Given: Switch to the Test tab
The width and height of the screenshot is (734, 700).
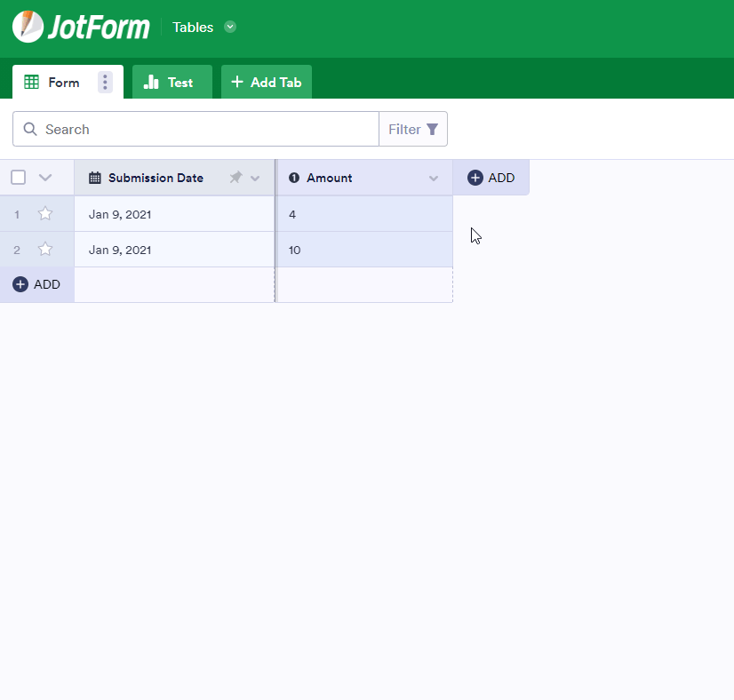Looking at the screenshot, I should click(x=172, y=82).
